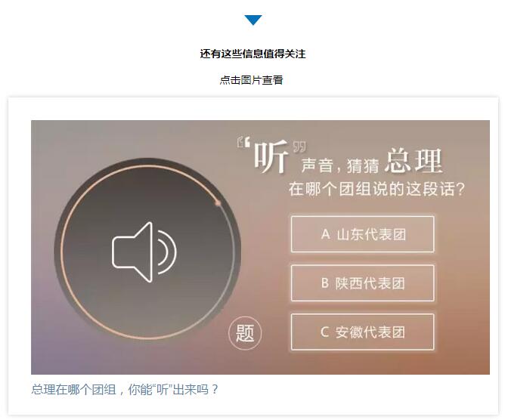The width and height of the screenshot is (505, 420).
Task: Click the 点击图片查看 hint text
Action: click(252, 80)
